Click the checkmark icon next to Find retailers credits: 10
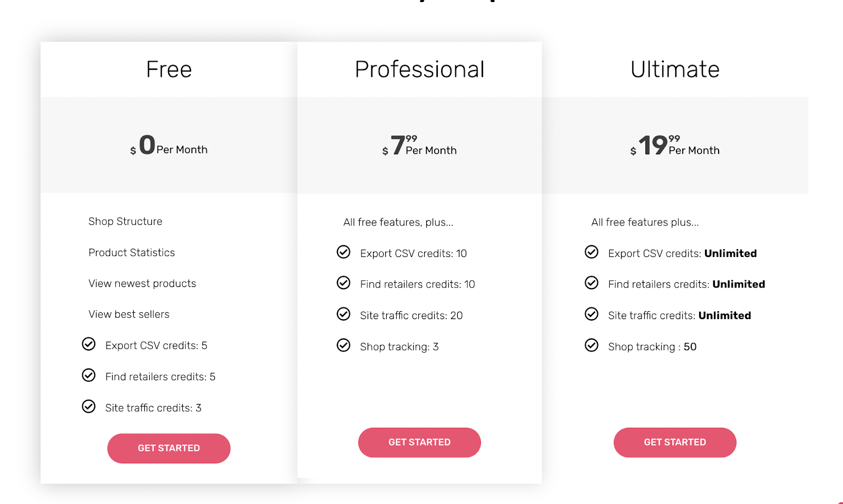843x504 pixels. (x=344, y=283)
